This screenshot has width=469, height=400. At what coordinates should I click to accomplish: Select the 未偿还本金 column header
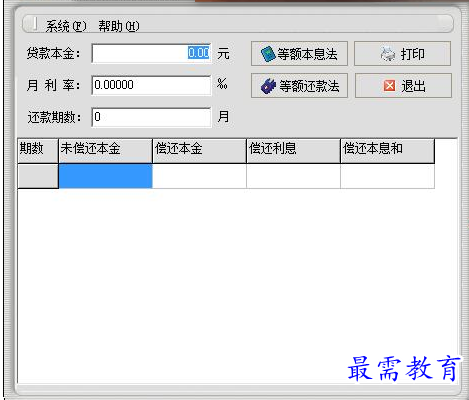105,151
